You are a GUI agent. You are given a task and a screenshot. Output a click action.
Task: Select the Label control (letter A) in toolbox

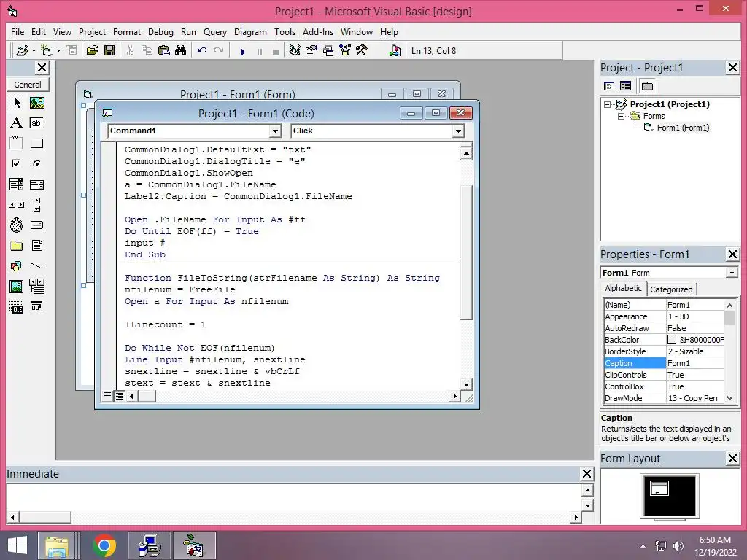(x=16, y=122)
